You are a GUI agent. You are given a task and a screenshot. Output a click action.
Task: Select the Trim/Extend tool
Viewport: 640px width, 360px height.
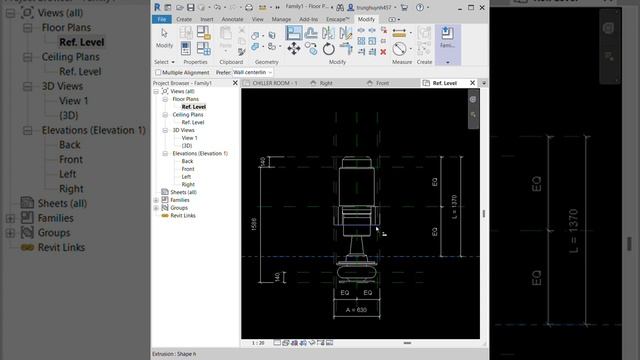(346, 49)
